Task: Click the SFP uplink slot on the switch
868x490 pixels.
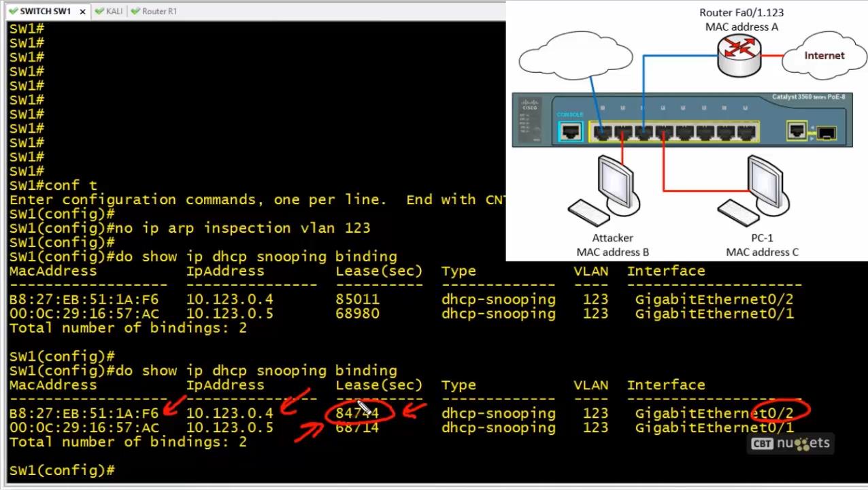Action: tap(826, 133)
